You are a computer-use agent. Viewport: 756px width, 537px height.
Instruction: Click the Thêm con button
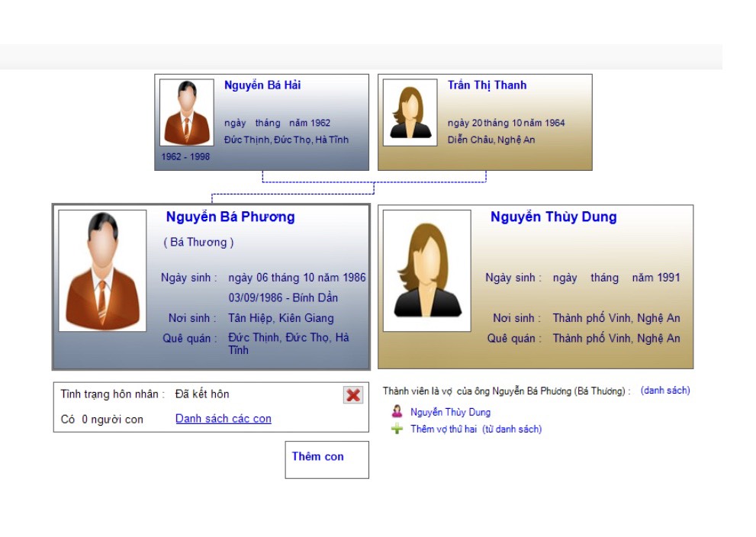327,459
